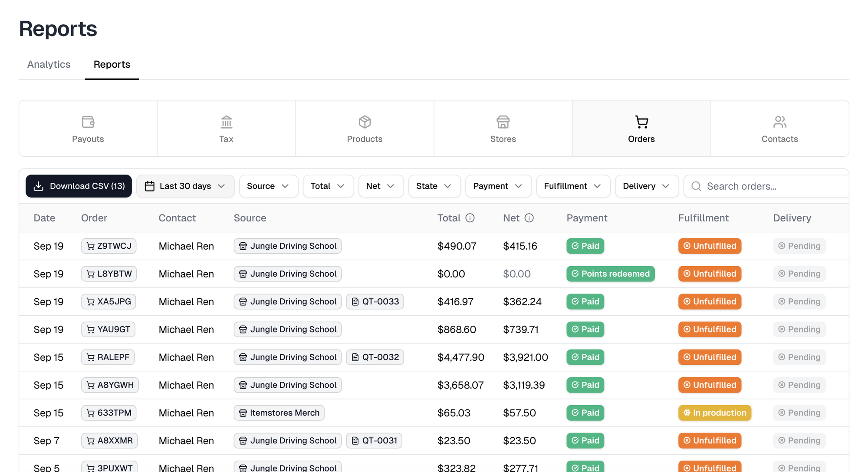The image size is (868, 472).
Task: Click Michael Ren in the 633TPM row
Action: pos(186,413)
